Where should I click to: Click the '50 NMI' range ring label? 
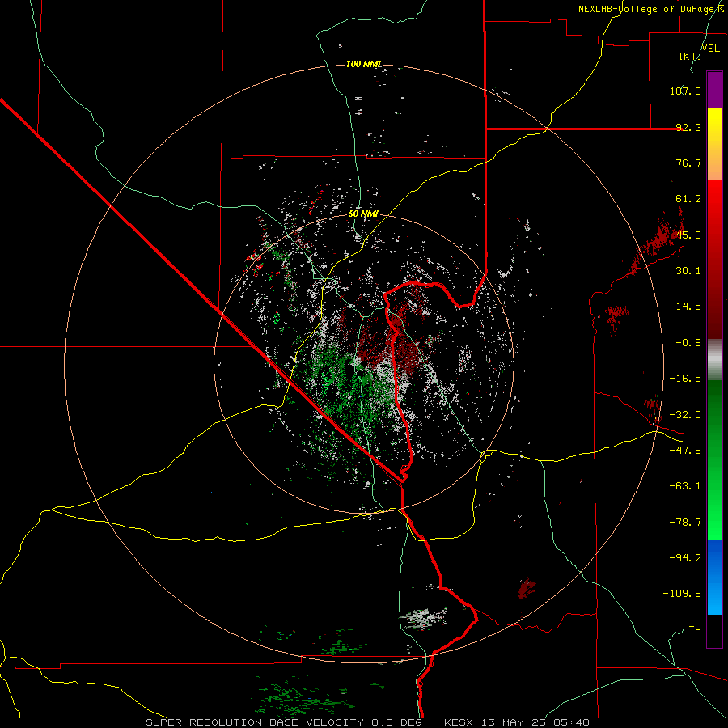click(x=363, y=214)
